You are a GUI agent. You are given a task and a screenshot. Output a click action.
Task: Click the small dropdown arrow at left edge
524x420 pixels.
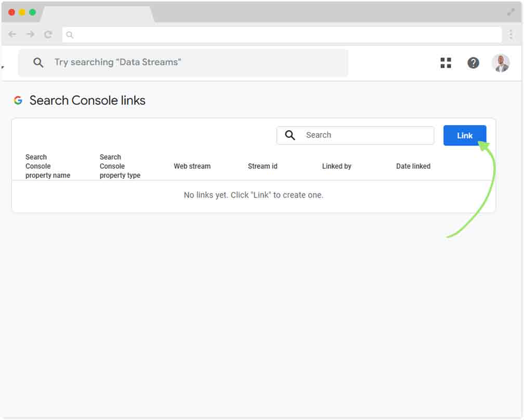[x=3, y=67]
